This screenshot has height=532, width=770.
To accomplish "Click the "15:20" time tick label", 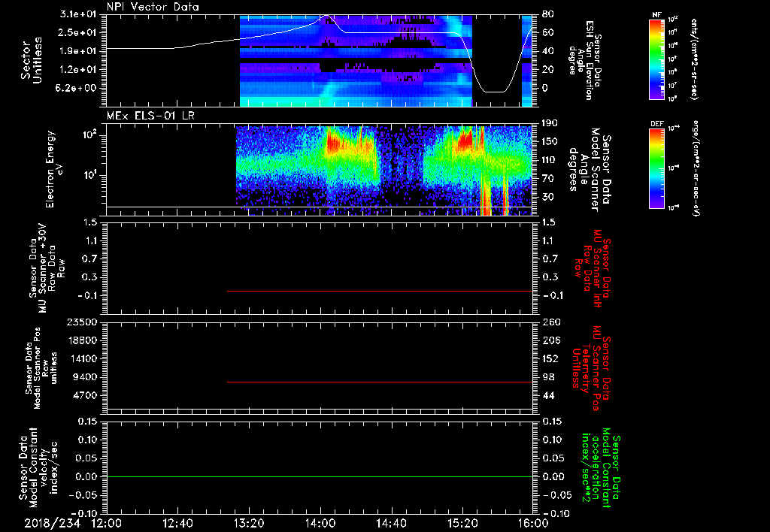I will [x=462, y=523].
